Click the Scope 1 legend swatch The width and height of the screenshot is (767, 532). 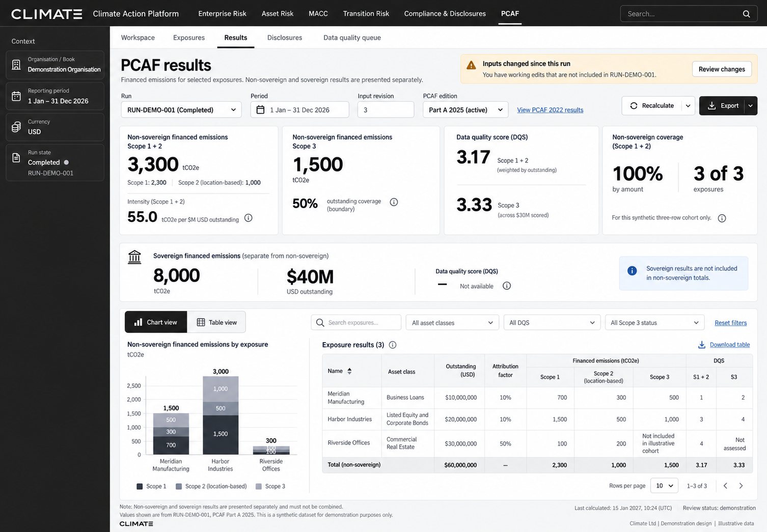pos(140,487)
